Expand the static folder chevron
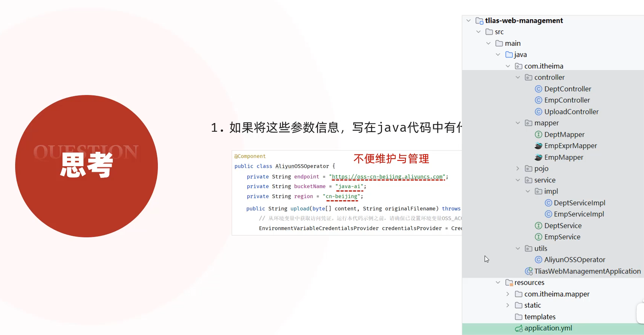The image size is (644, 335). [x=508, y=305]
